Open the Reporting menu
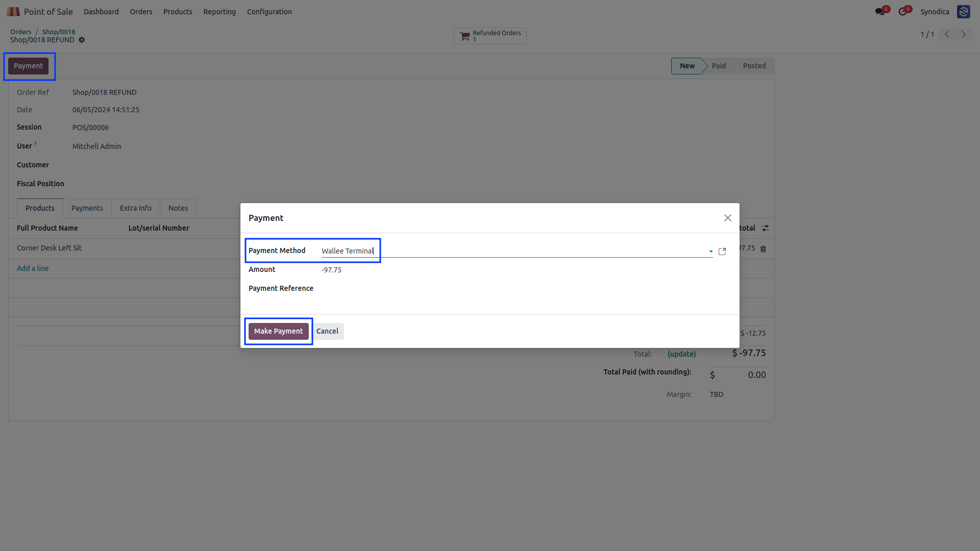 pos(219,12)
